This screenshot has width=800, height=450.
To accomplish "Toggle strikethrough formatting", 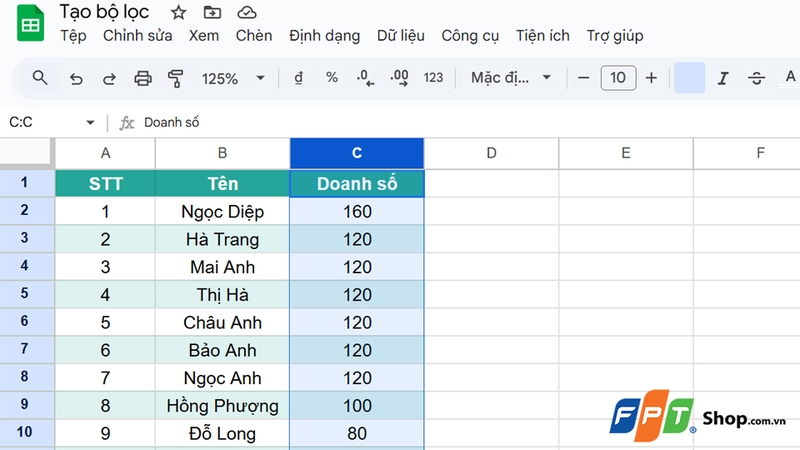I will [756, 78].
